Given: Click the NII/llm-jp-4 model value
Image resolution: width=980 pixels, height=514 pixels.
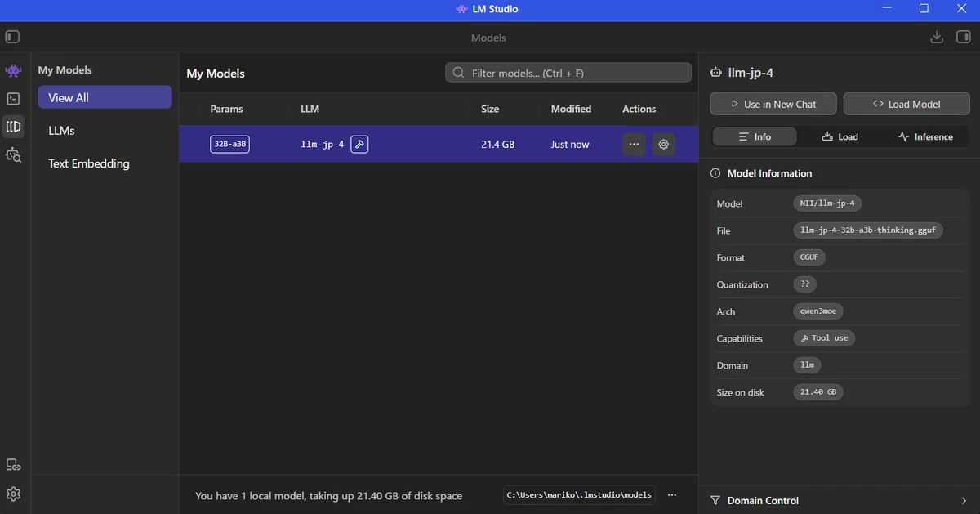Looking at the screenshot, I should [828, 203].
